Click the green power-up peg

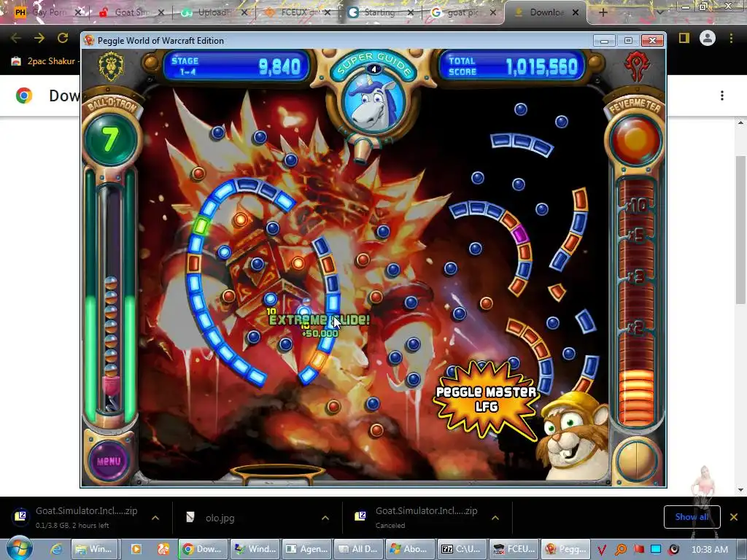pos(201,226)
